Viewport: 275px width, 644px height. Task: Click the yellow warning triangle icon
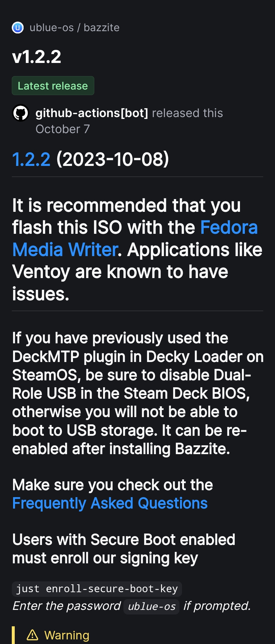pyautogui.click(x=32, y=635)
